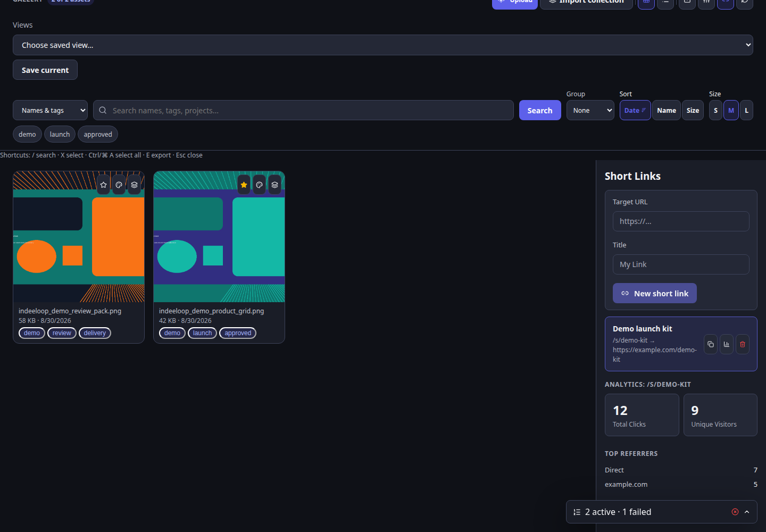Viewport: 766px width, 532px height.
Task: Click file name indeeloop_demo_product_grid.png
Action: tap(211, 311)
